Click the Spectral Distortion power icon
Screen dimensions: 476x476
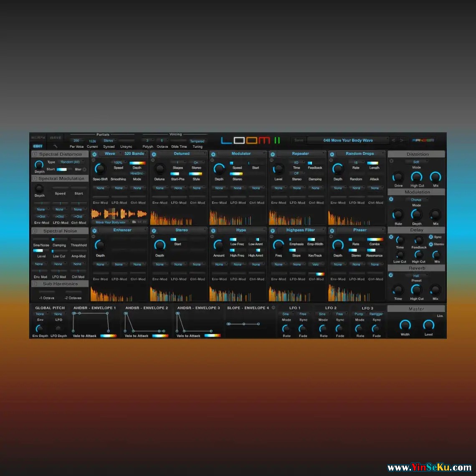(35, 154)
